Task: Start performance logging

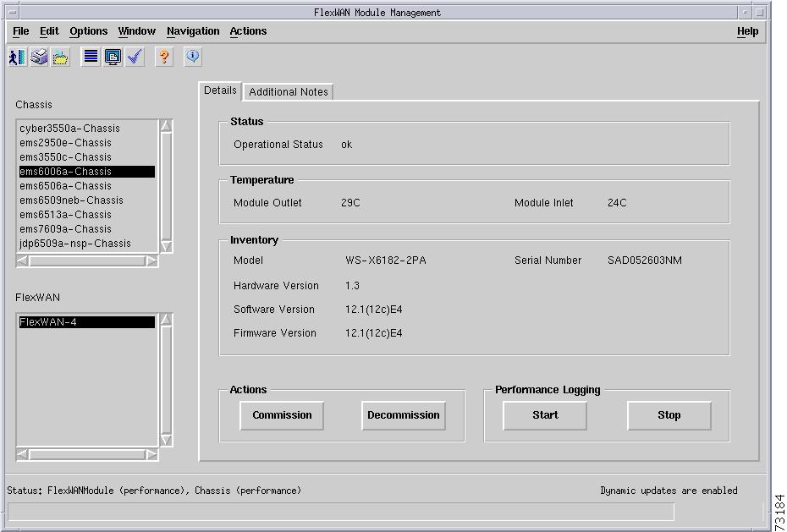Action: point(545,415)
